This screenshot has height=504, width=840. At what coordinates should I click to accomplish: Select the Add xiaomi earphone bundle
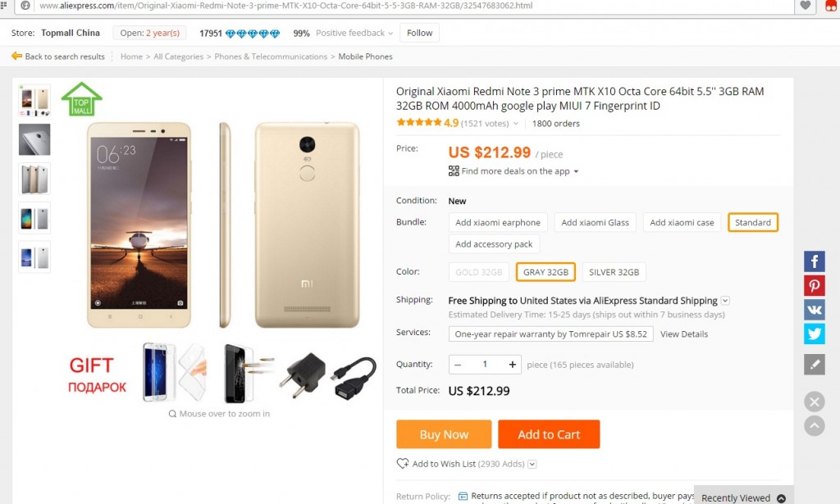point(498,222)
